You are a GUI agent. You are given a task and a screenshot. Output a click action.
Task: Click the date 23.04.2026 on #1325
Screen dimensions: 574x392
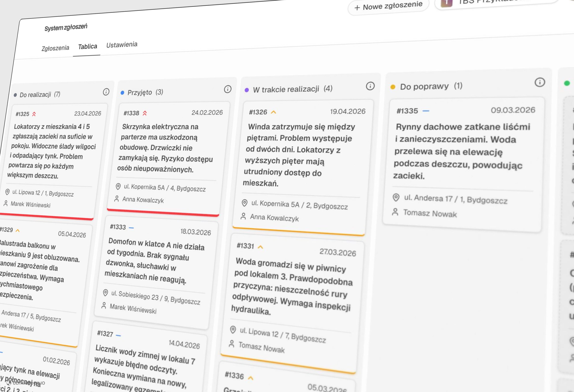click(88, 113)
